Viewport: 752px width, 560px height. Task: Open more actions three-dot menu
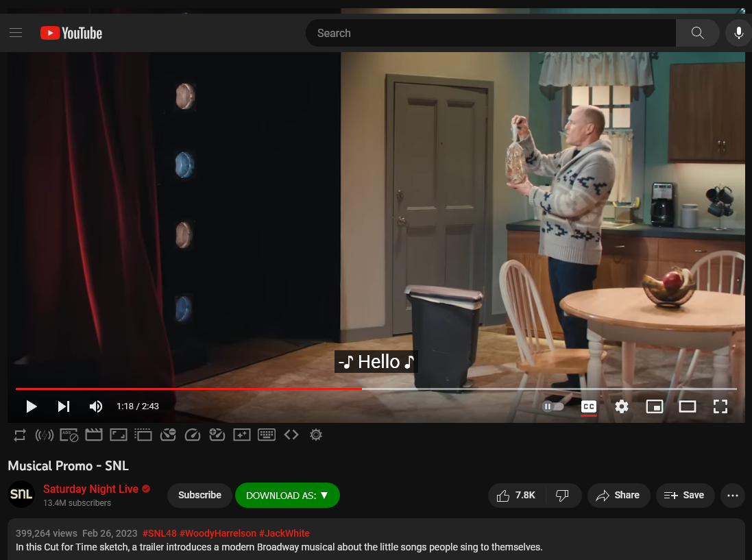[x=732, y=496]
